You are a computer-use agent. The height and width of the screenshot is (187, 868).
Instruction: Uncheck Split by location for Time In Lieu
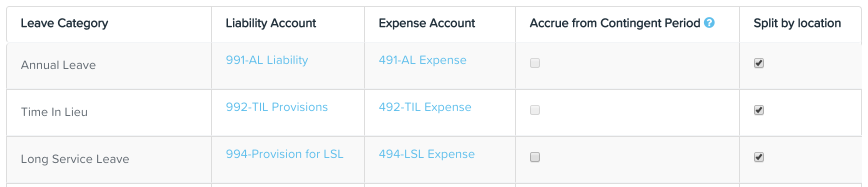tap(759, 110)
